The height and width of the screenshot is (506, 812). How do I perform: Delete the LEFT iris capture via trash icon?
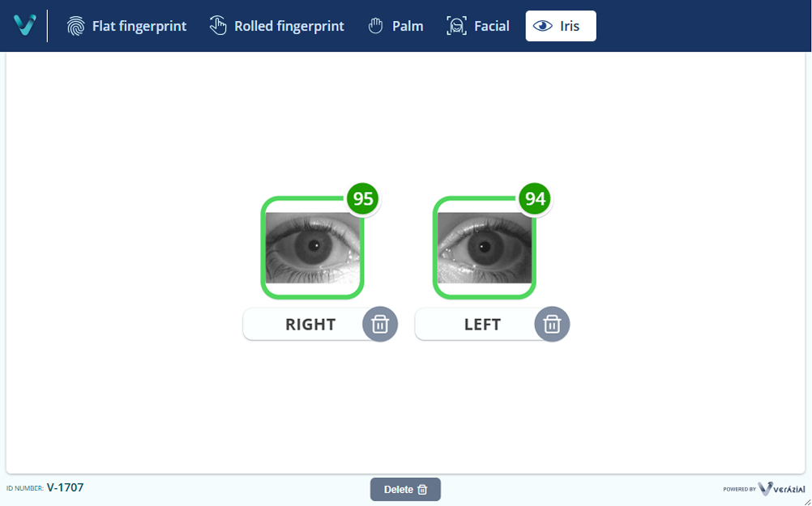552,325
